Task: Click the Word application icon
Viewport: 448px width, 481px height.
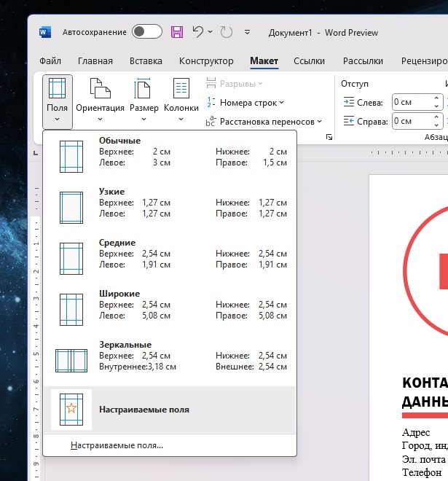Action: pos(44,32)
